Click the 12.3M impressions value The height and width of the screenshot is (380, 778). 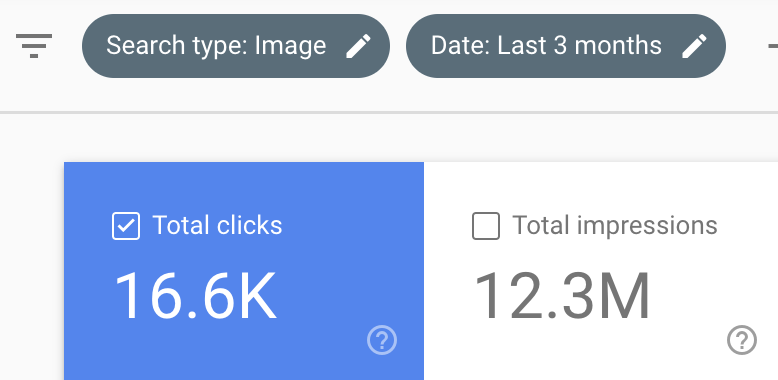pyautogui.click(x=562, y=296)
